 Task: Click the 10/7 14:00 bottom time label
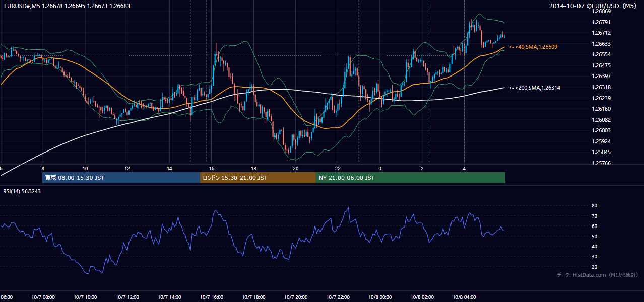169,297
